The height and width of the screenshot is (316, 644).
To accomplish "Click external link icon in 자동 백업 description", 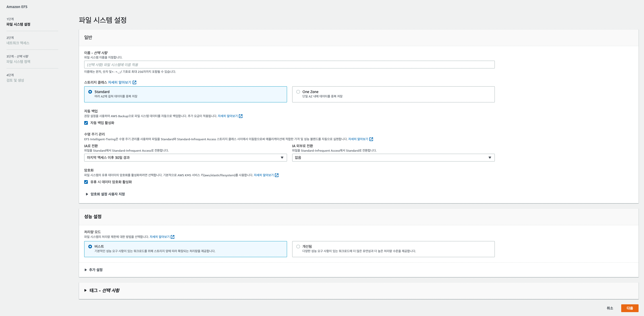I will 241,116.
